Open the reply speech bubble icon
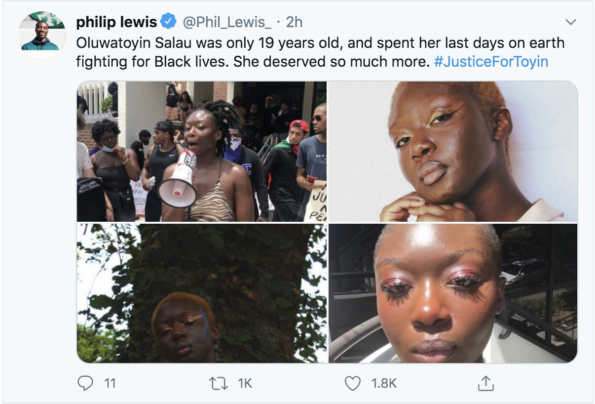Screen dimensions: 595x404 click(x=85, y=383)
